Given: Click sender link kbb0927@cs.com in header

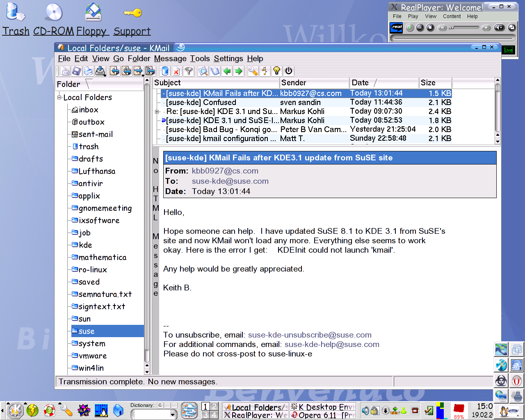Looking at the screenshot, I should click(x=225, y=171).
